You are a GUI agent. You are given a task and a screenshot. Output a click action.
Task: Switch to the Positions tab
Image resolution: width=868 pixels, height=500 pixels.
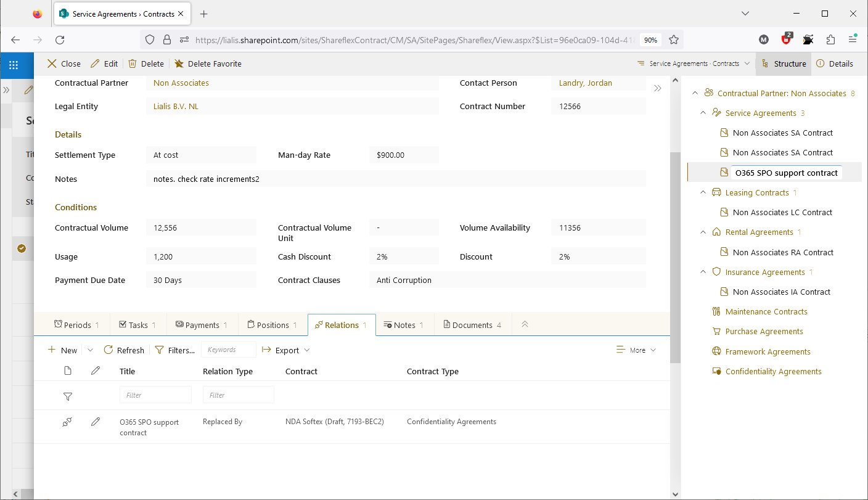click(272, 325)
